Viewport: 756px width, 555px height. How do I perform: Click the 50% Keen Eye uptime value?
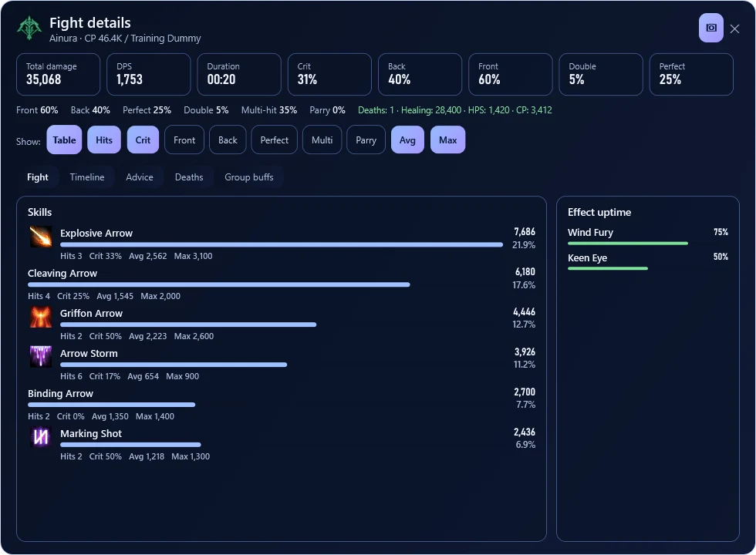[721, 257]
